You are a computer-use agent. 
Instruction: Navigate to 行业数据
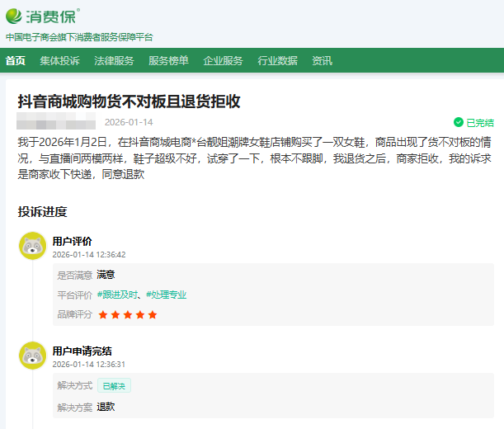pyautogui.click(x=277, y=61)
